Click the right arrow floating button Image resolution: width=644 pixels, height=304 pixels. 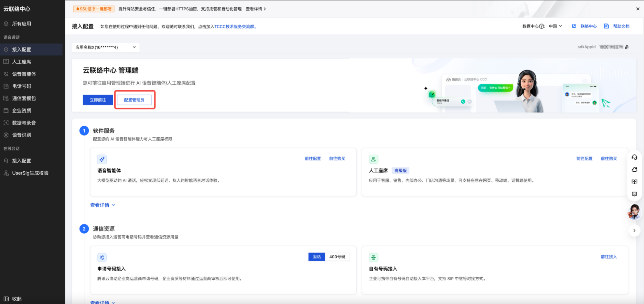click(x=634, y=231)
